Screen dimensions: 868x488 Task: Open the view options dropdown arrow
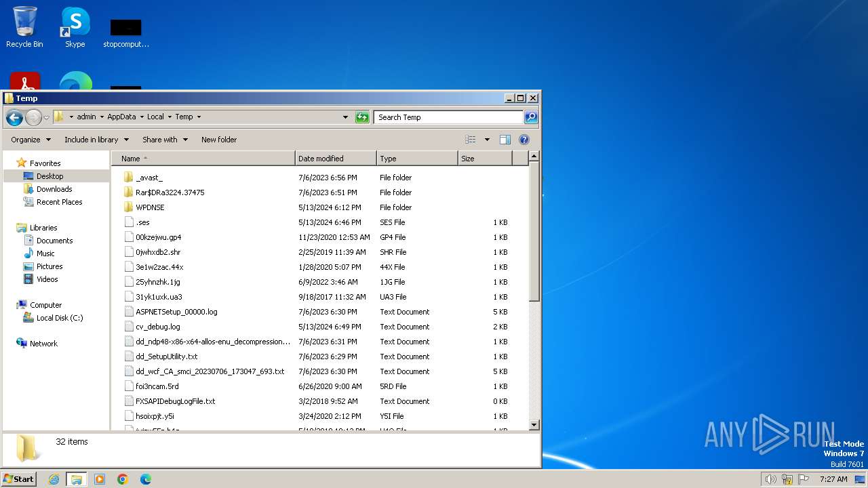pyautogui.click(x=487, y=140)
